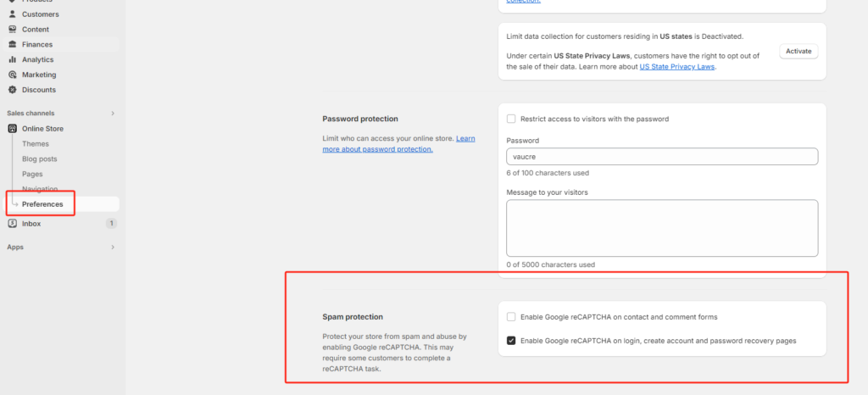Open Blog posts under Online Store
The width and height of the screenshot is (868, 395).
(40, 159)
